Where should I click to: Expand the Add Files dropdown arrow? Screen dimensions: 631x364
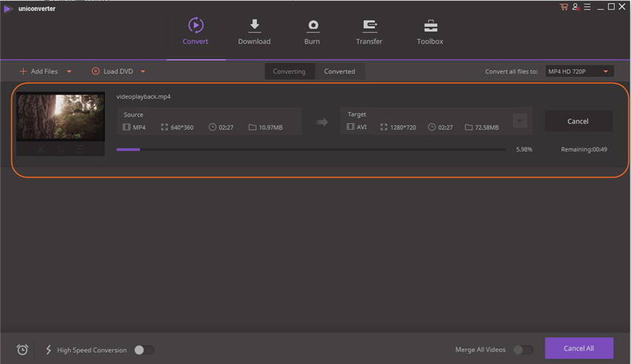69,71
